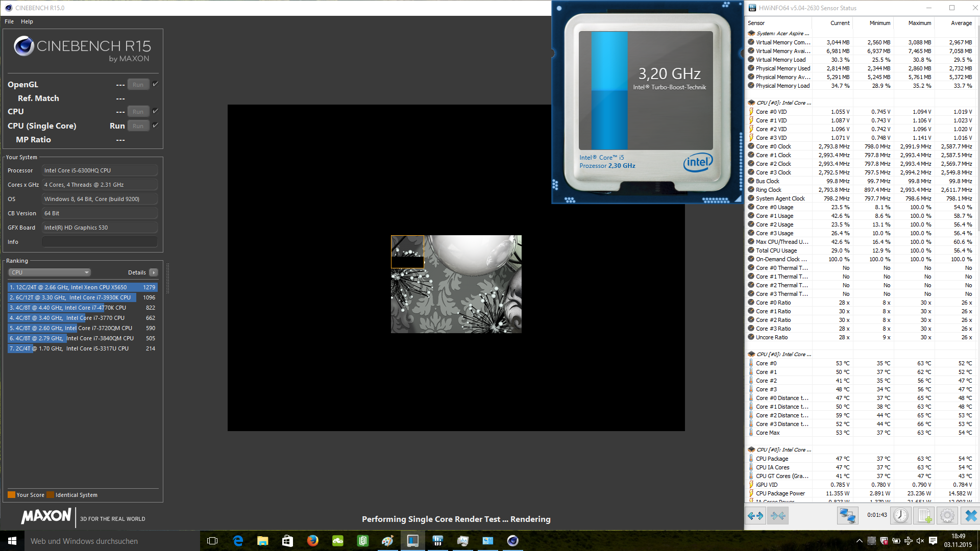This screenshot has width=980, height=551.
Task: Click the Info input field
Action: pos(100,242)
